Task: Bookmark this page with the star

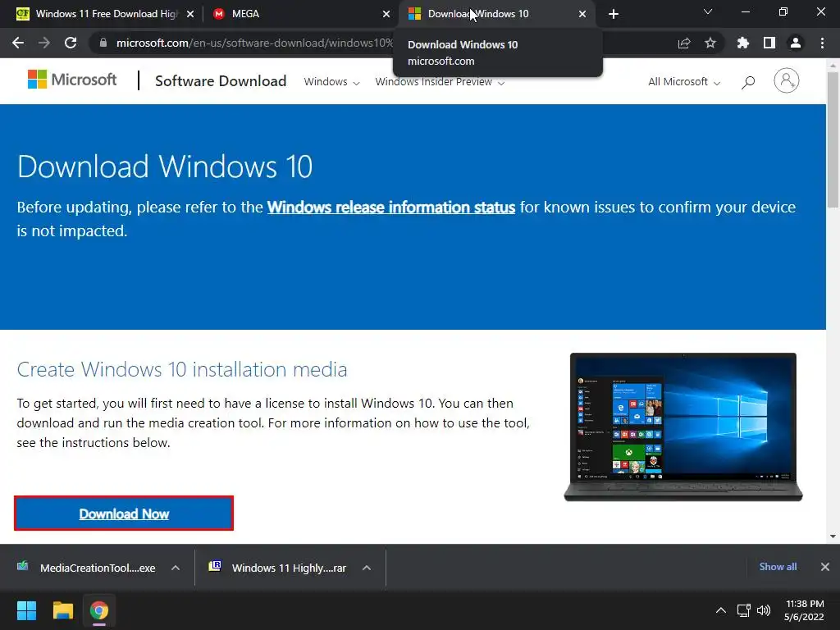Action: coord(710,43)
